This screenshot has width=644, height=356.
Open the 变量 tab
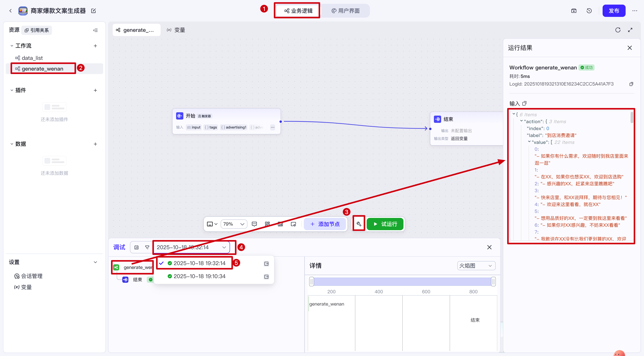176,30
